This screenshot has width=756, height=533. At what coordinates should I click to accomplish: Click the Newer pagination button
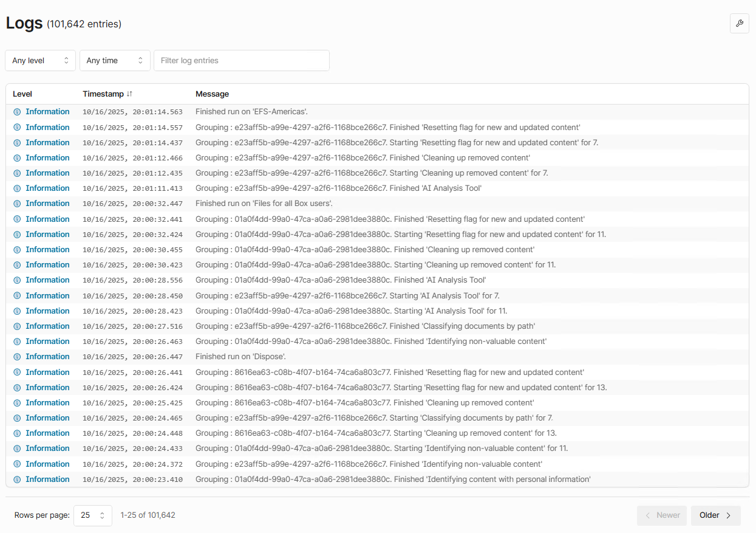click(x=662, y=515)
